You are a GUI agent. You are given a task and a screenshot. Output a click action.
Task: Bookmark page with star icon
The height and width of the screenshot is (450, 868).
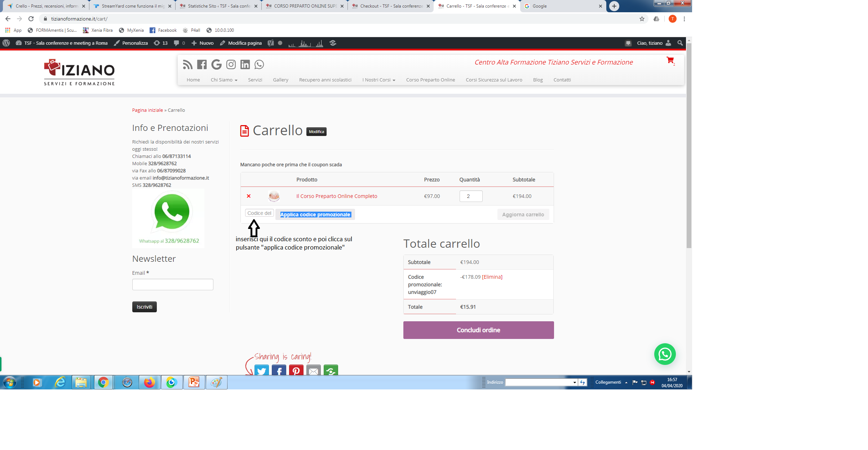tap(642, 19)
